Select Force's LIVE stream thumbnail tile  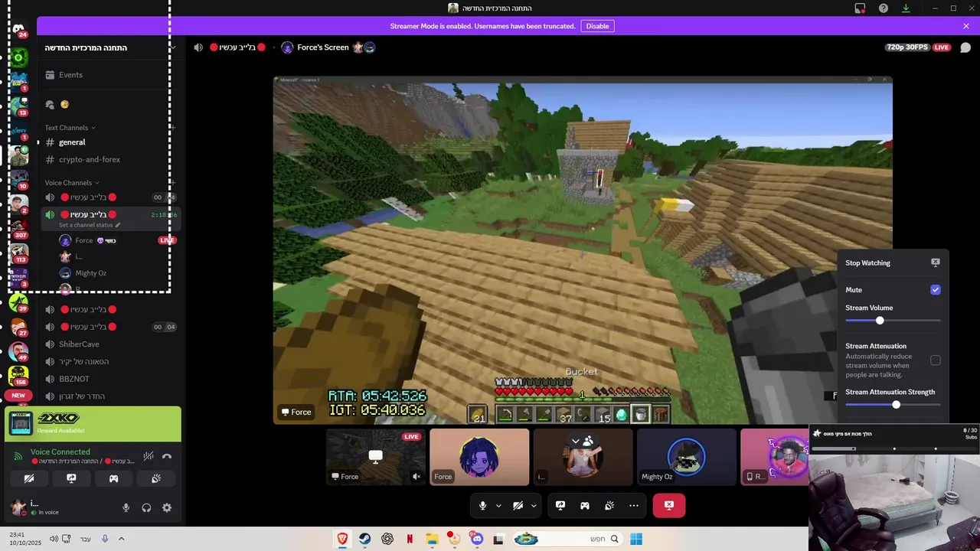[375, 457]
